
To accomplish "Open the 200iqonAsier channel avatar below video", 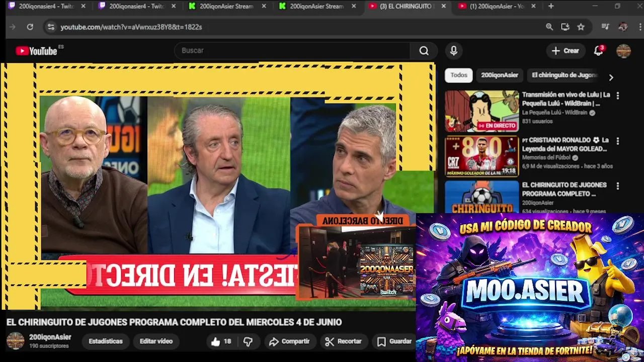I will click(x=15, y=341).
